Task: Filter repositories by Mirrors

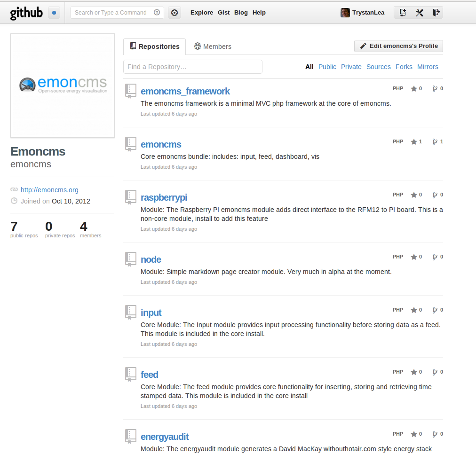Action: pos(428,67)
